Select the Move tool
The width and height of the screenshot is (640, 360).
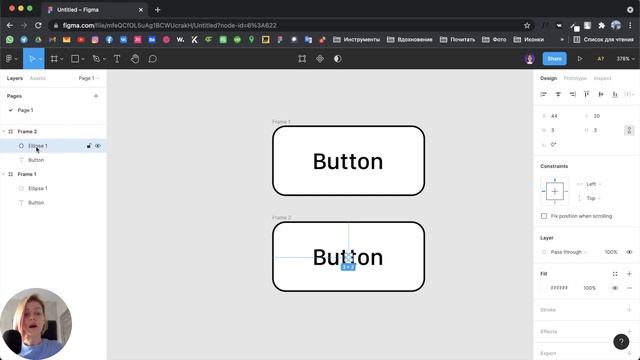click(x=32, y=59)
